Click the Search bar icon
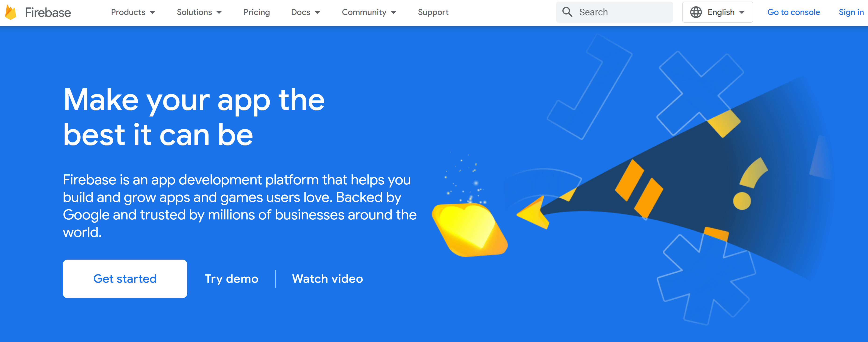Viewport: 868px width, 342px height. tap(567, 12)
